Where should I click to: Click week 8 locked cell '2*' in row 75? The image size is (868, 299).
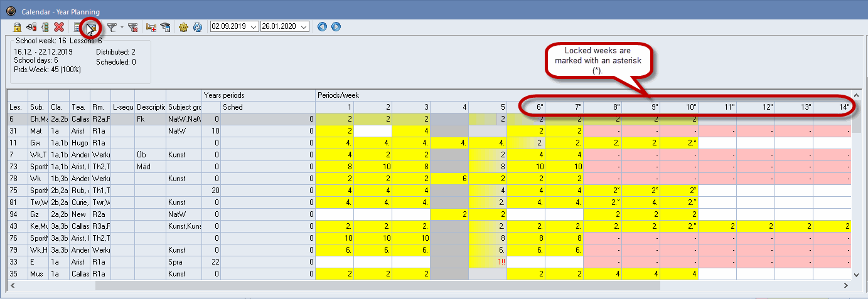(x=603, y=190)
